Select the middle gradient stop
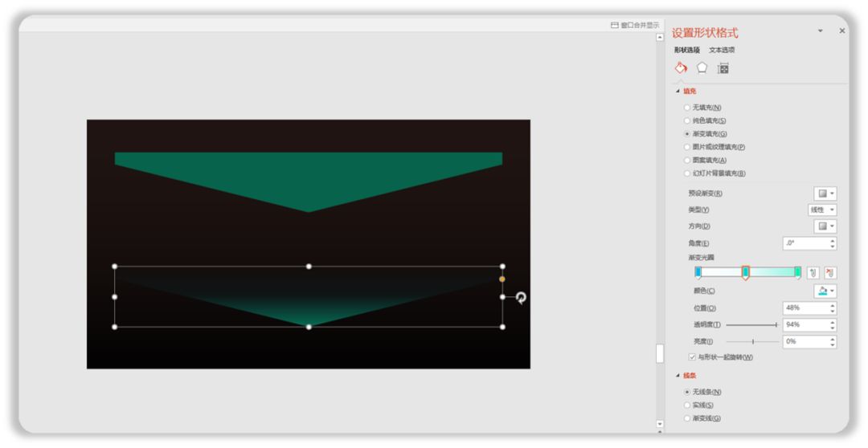868x448 pixels. [746, 273]
